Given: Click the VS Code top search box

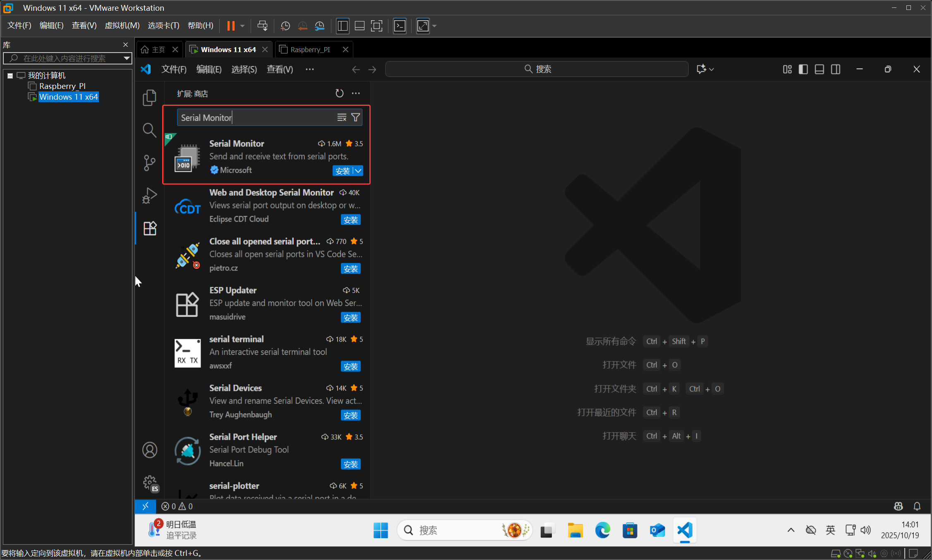Looking at the screenshot, I should point(537,69).
